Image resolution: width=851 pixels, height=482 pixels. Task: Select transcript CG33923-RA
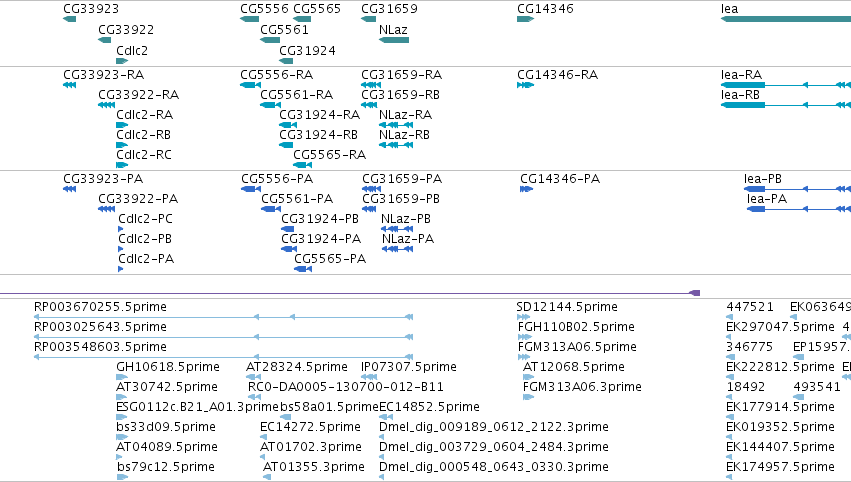tap(103, 75)
